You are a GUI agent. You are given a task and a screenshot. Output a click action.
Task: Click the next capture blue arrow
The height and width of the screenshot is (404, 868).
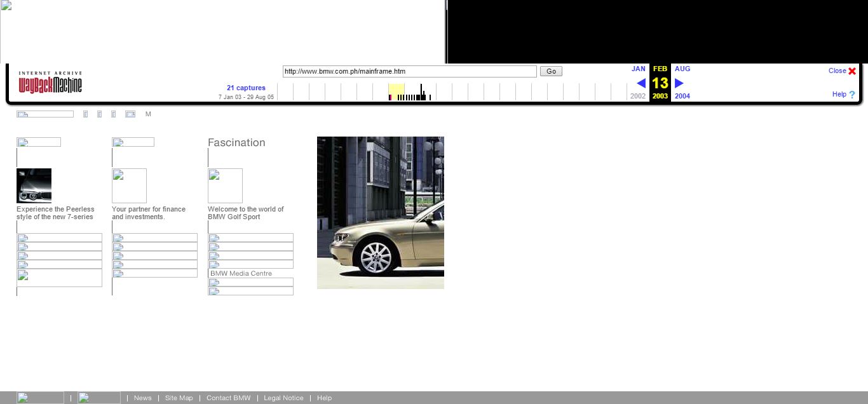coord(679,83)
